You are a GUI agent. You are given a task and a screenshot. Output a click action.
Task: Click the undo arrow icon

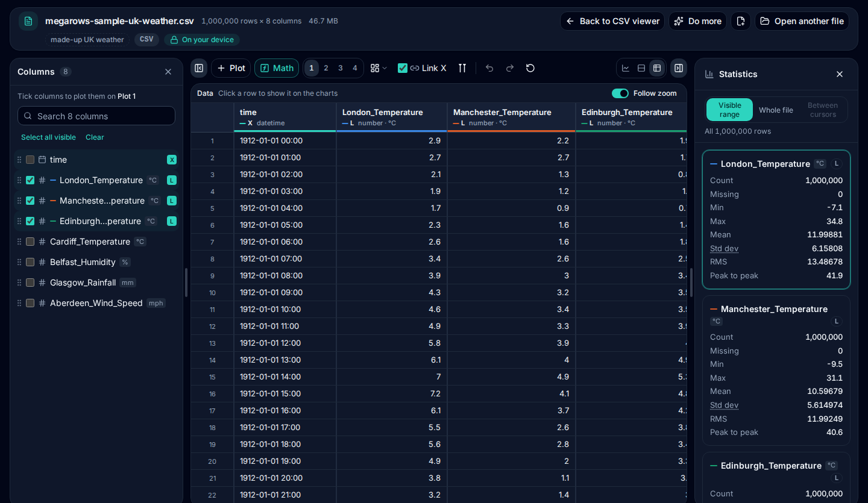tap(489, 68)
